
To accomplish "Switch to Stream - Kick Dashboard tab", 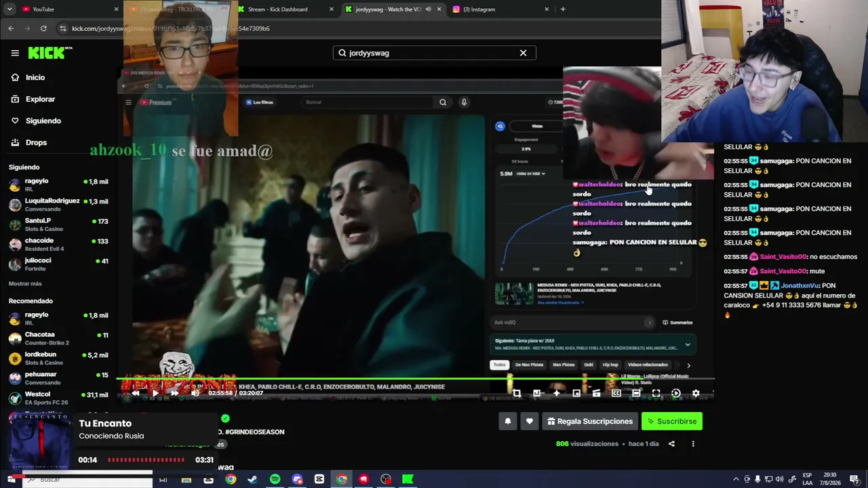I will [285, 9].
